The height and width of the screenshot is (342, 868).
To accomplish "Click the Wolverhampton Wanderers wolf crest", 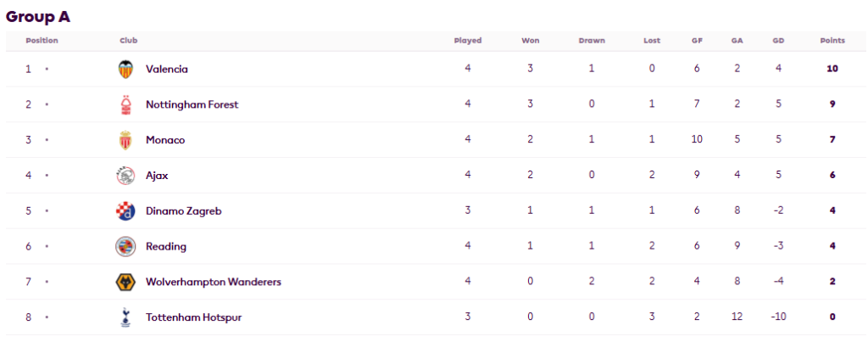I will [x=125, y=282].
